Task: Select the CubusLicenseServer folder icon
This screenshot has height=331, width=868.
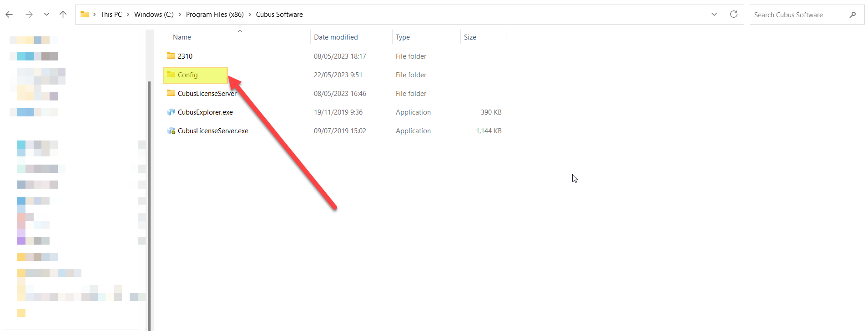Action: tap(171, 93)
